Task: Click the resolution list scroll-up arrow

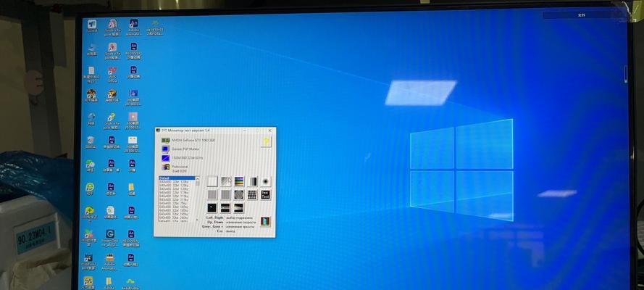Action: (198, 178)
